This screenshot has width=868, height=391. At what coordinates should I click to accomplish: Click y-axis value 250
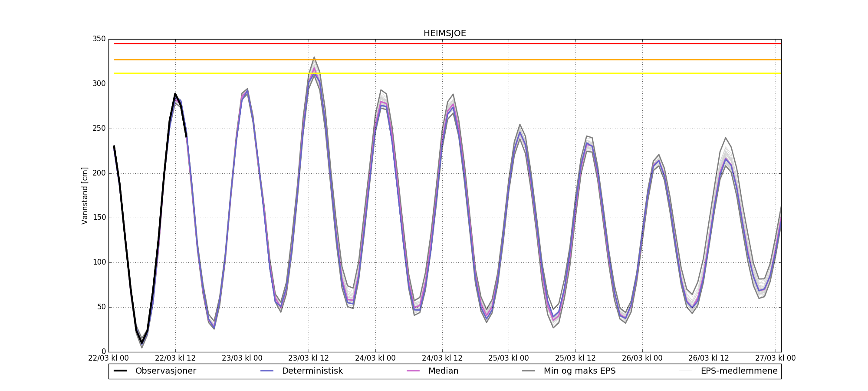pos(99,129)
